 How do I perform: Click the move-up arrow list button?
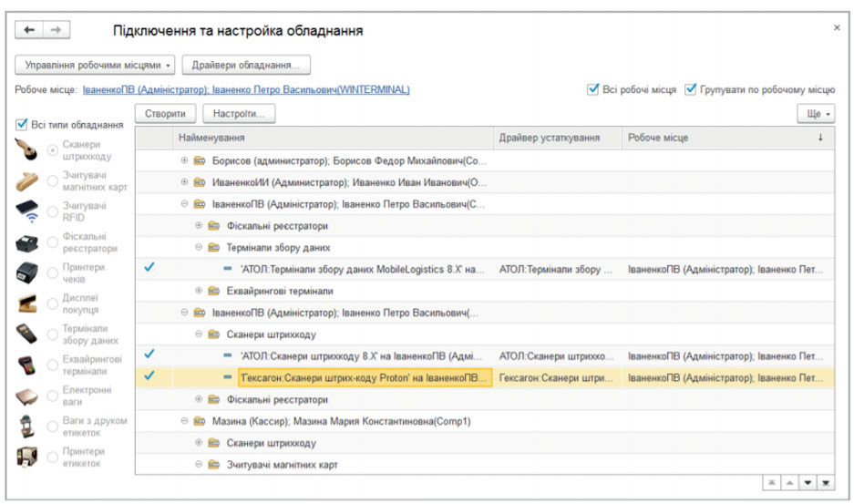(789, 483)
